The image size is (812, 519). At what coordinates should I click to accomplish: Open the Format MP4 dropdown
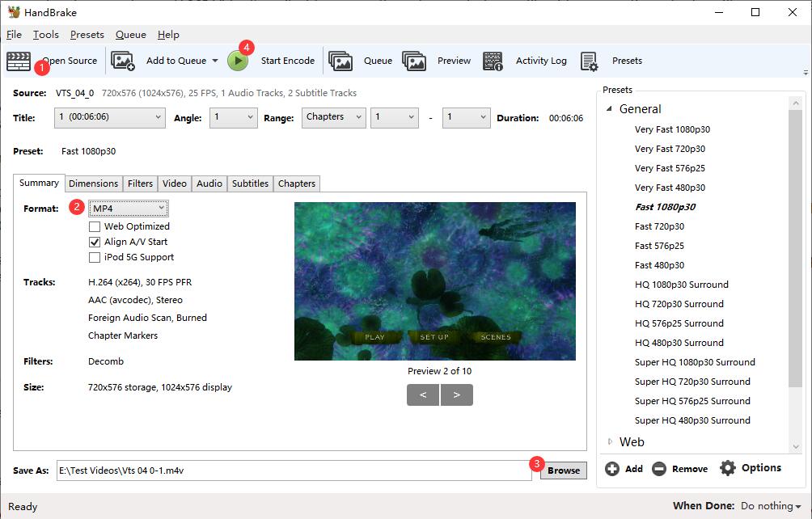pyautogui.click(x=128, y=209)
